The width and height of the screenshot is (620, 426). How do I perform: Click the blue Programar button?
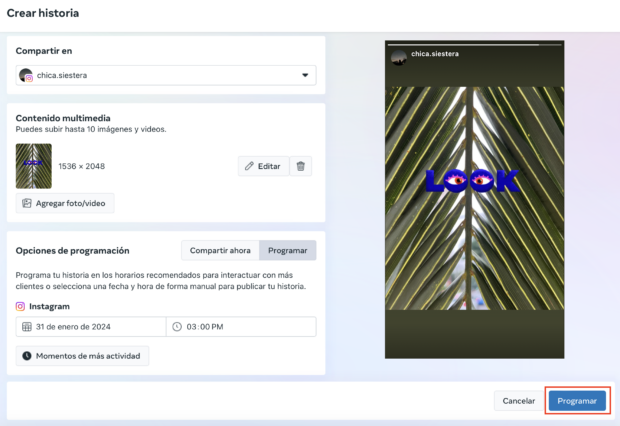[577, 401]
